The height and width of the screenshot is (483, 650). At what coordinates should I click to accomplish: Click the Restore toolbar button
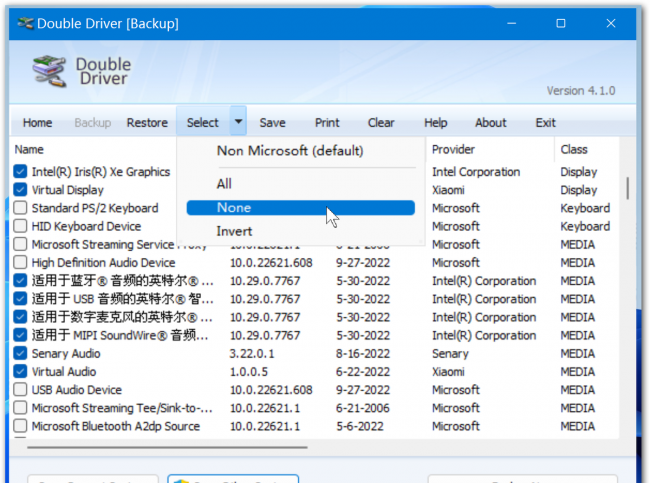pos(147,123)
